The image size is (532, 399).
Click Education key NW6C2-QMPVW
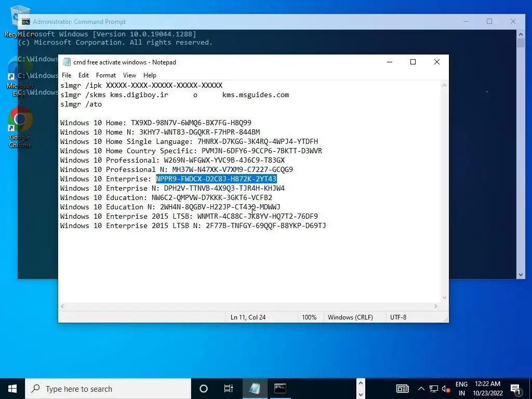[212, 197]
